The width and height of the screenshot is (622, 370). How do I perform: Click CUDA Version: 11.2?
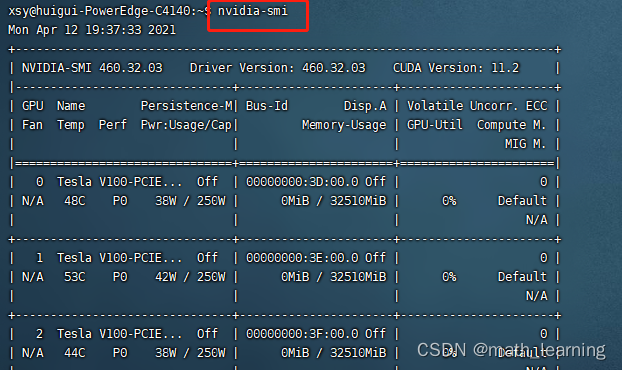(x=456, y=68)
